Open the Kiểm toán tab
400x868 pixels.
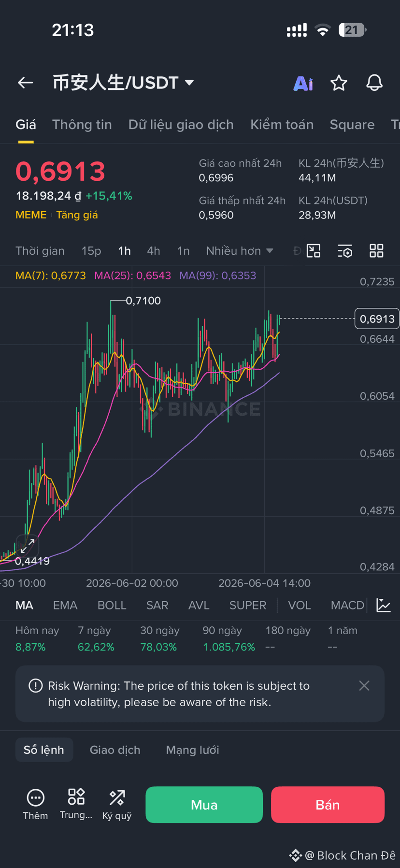(x=282, y=125)
